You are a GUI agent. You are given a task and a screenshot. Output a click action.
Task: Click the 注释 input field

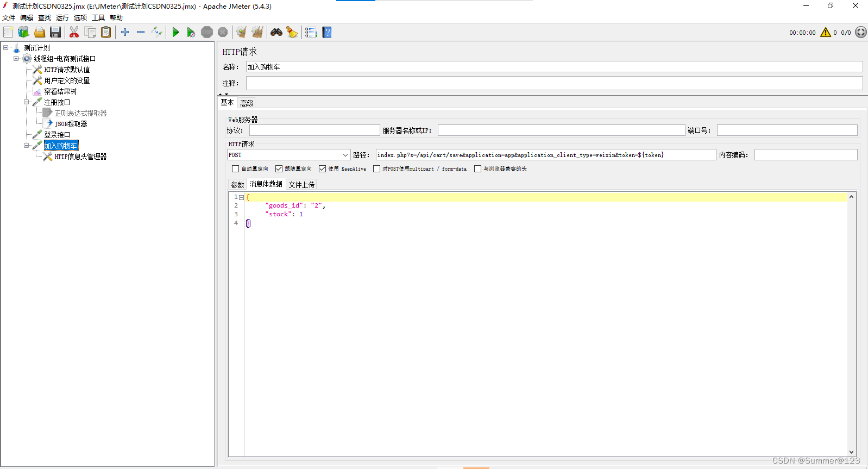[x=554, y=83]
